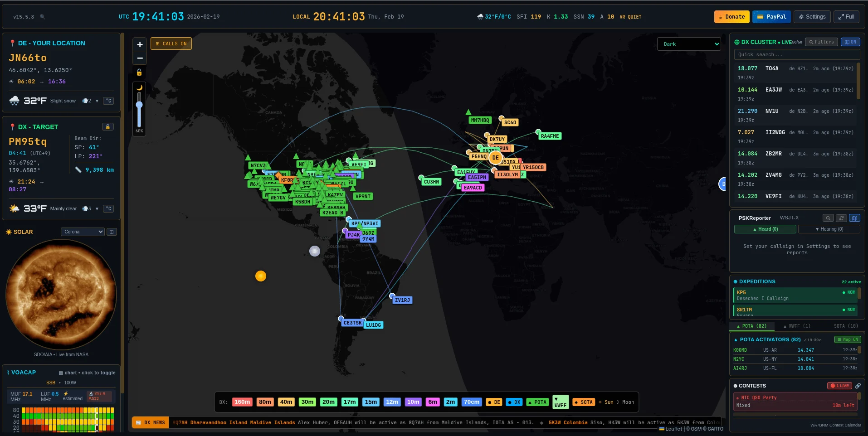Click the PSKReporter search magnifier icon
Viewport: 868px width, 436px height.
(x=828, y=218)
